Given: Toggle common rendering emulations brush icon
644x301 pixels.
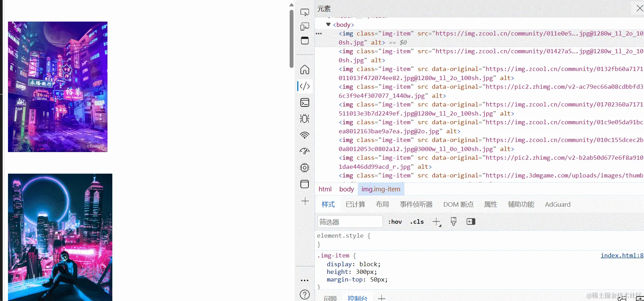Looking at the screenshot, I should pos(453,222).
